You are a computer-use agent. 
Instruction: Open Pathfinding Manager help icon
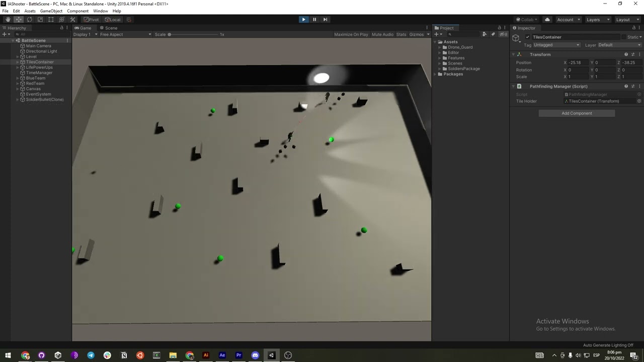(626, 86)
